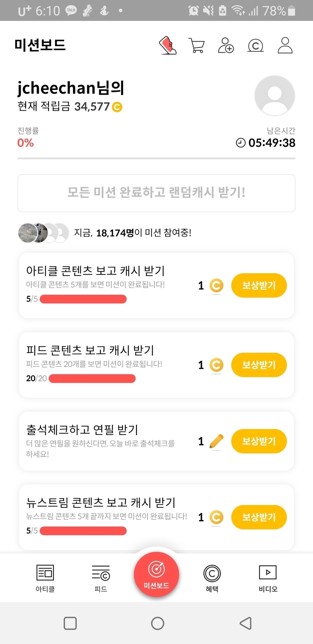This screenshot has height=644, width=313.
Task: Tap the grey profile avatar picture
Action: 275,96
